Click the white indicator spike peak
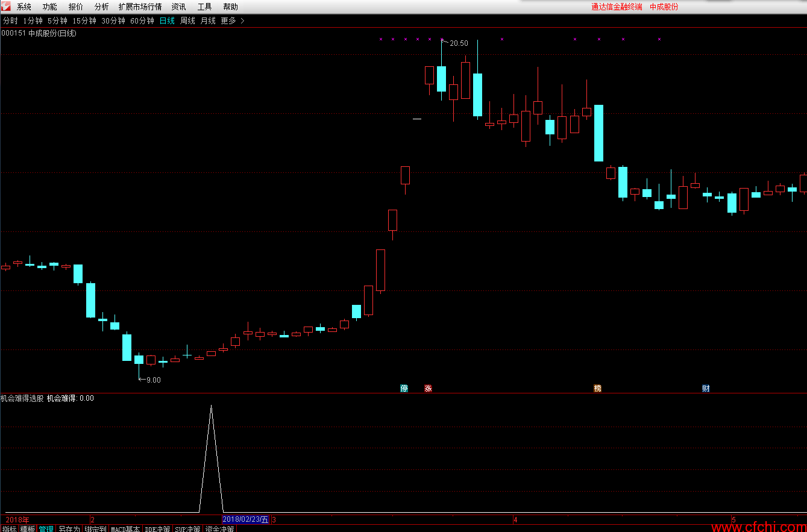 pyautogui.click(x=211, y=407)
